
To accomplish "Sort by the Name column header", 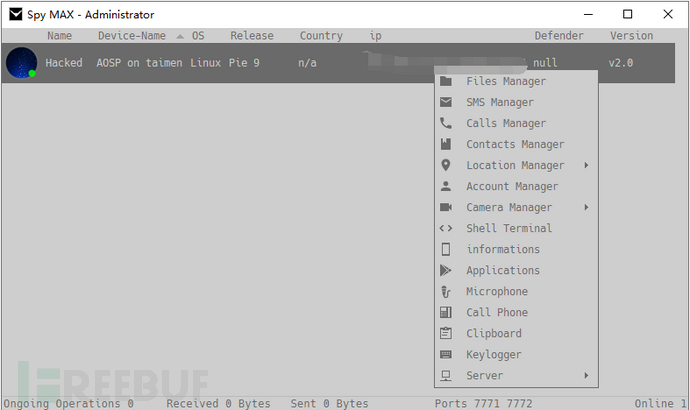I will point(59,36).
